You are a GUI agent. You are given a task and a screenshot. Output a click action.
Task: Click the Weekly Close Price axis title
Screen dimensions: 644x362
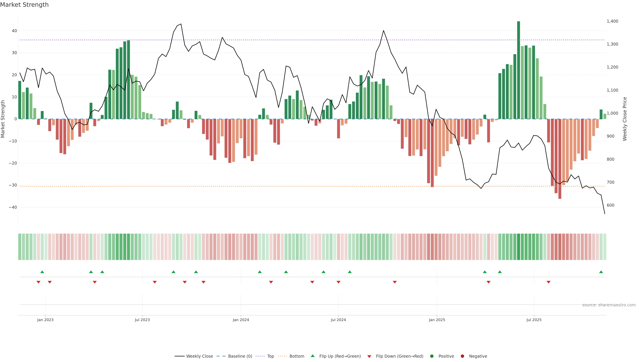[x=625, y=119]
